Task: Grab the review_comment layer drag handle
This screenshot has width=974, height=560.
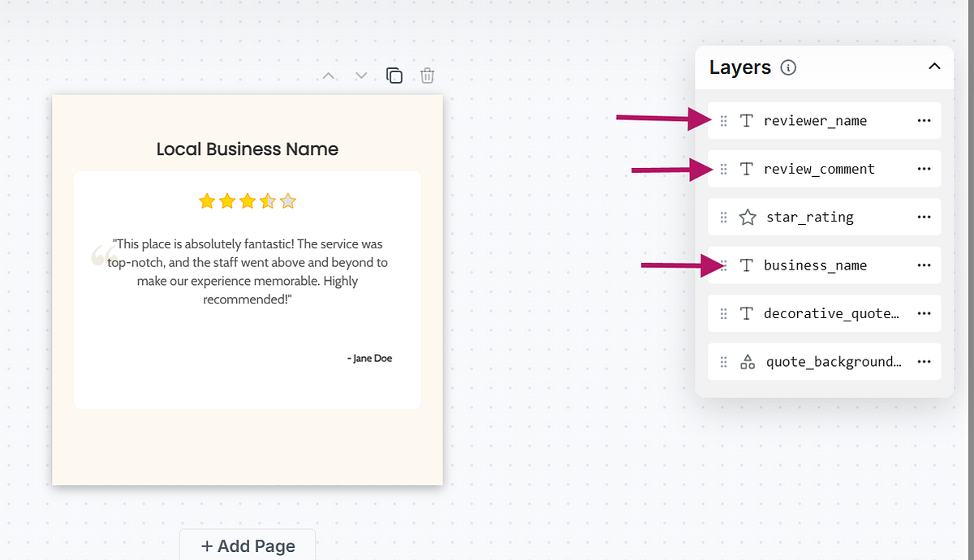Action: [724, 169]
